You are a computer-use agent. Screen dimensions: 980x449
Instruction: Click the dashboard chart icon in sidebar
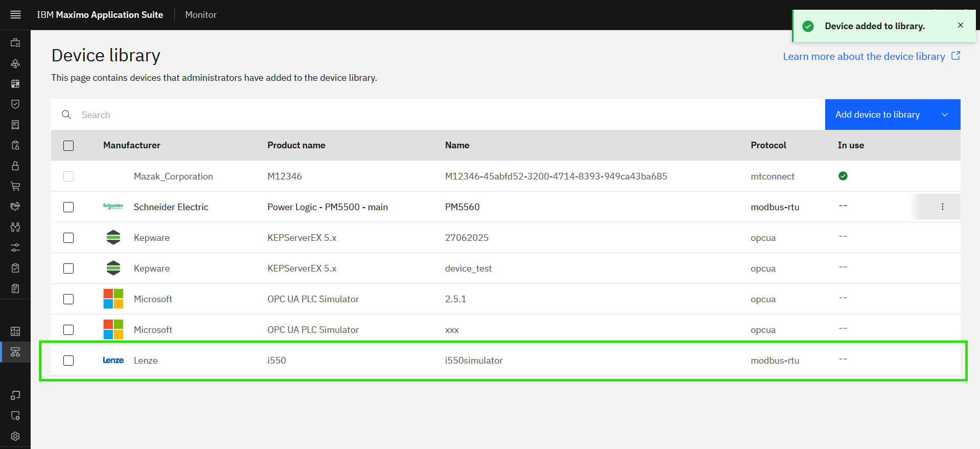15,331
